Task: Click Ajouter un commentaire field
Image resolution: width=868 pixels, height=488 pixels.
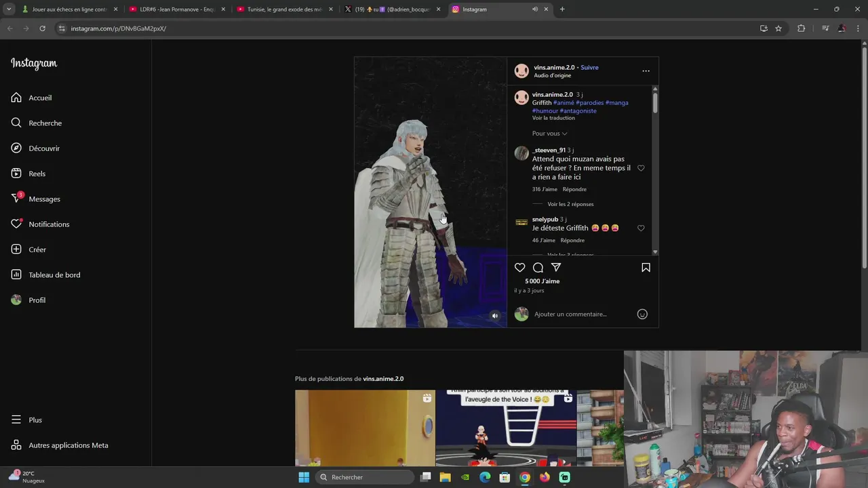Action: [570, 314]
